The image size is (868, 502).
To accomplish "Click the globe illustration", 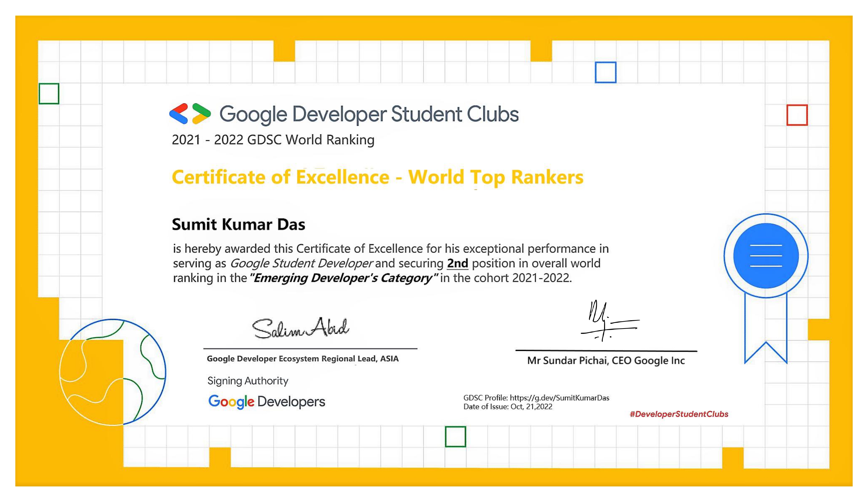I will click(x=113, y=372).
